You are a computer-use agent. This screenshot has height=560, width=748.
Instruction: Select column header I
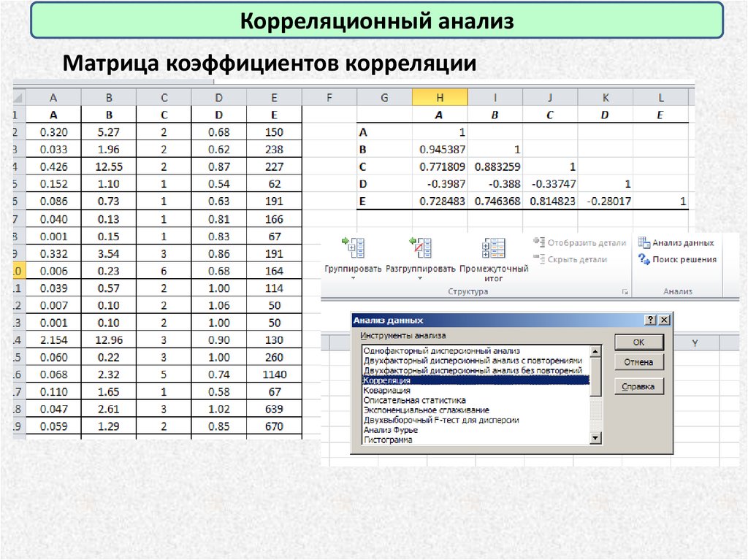pos(495,98)
